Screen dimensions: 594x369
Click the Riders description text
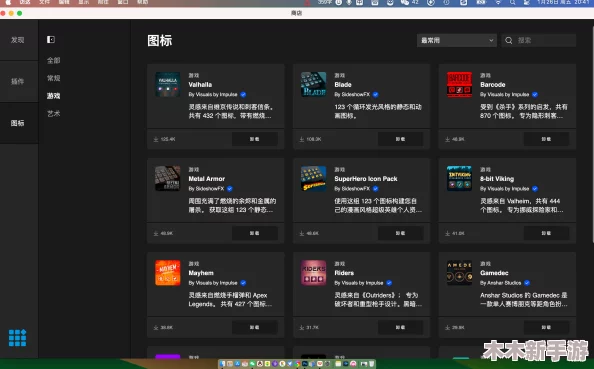(378, 299)
